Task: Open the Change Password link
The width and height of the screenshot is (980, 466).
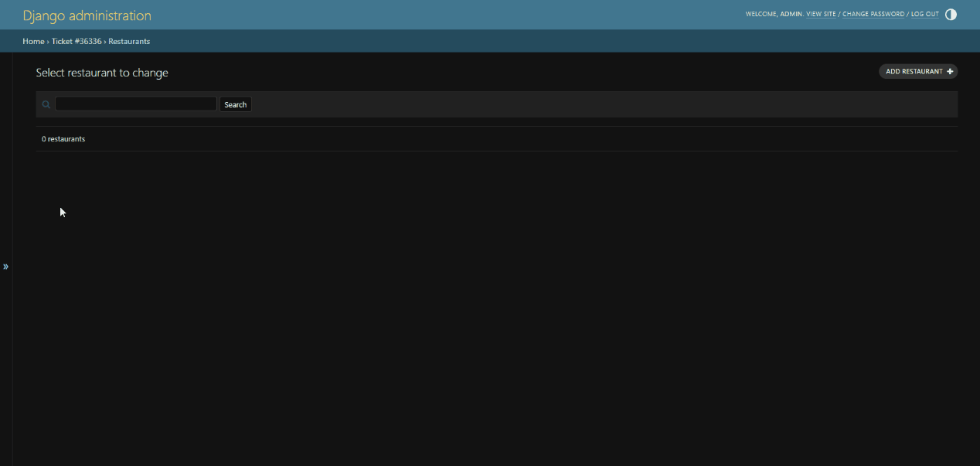Action: [x=873, y=15]
